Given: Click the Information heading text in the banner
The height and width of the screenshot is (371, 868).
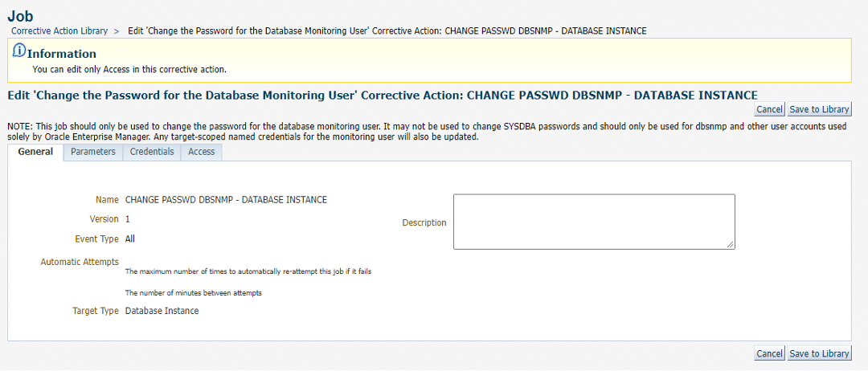Looking at the screenshot, I should pos(62,54).
